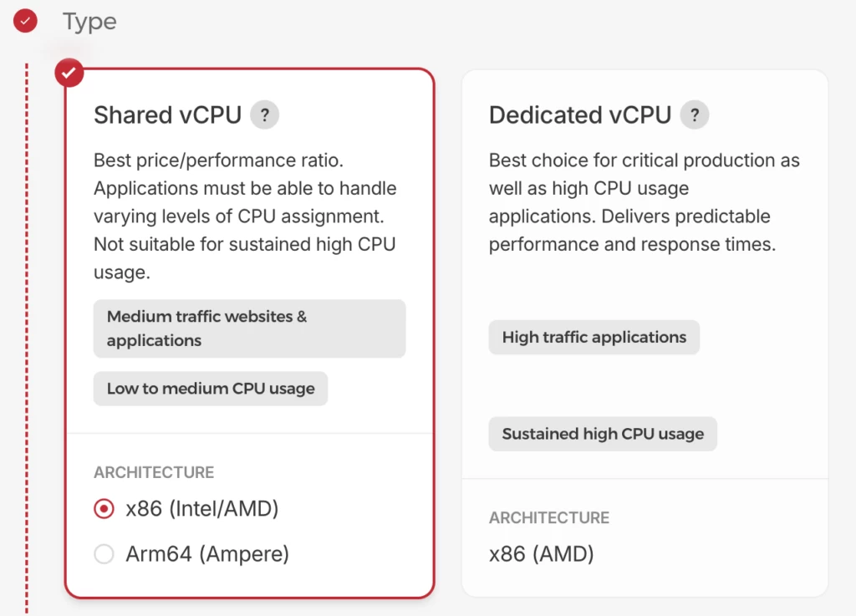Choose the Dedicated vCPU card title
The image size is (856, 616).
[579, 115]
